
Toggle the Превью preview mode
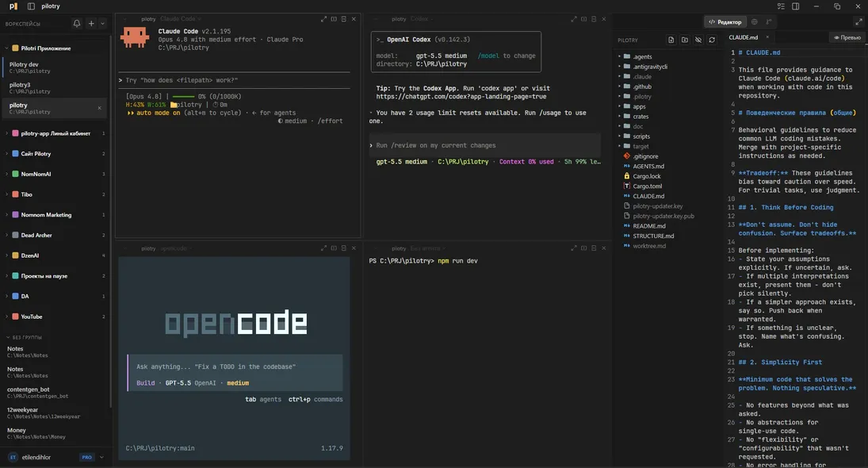click(847, 37)
